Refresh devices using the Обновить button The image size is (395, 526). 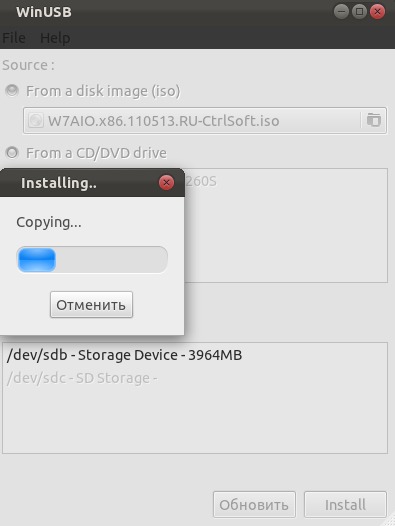tap(254, 505)
